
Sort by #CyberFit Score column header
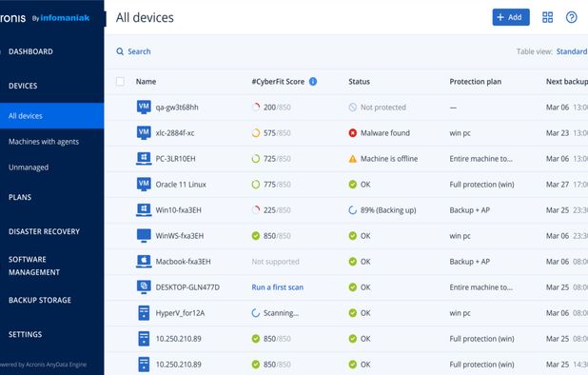(x=278, y=81)
